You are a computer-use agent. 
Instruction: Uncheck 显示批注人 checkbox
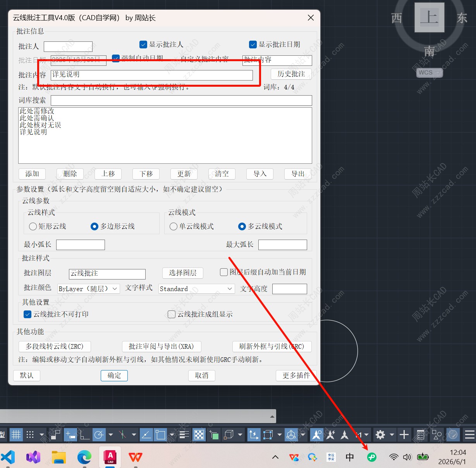(x=143, y=45)
